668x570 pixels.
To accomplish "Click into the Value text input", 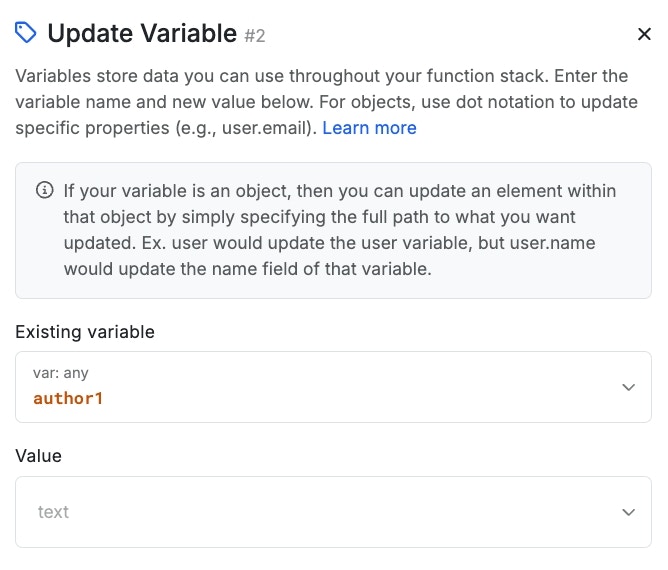I will click(x=300, y=512).
